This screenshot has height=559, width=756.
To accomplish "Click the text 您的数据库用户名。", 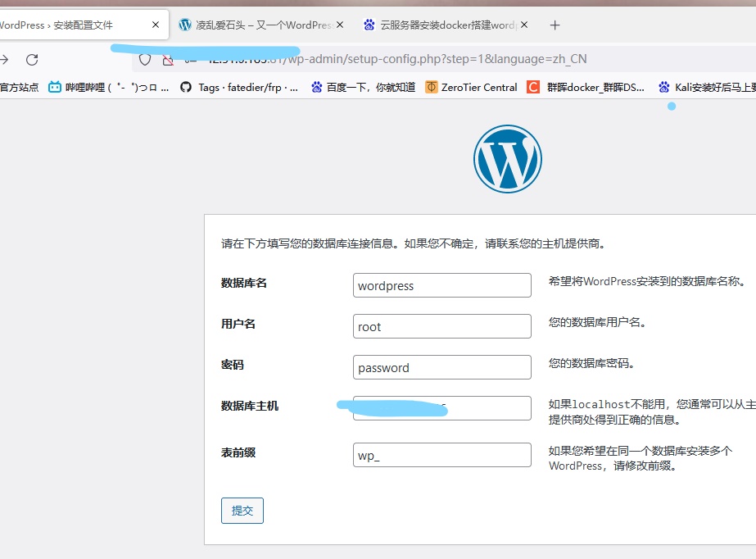I will (597, 322).
